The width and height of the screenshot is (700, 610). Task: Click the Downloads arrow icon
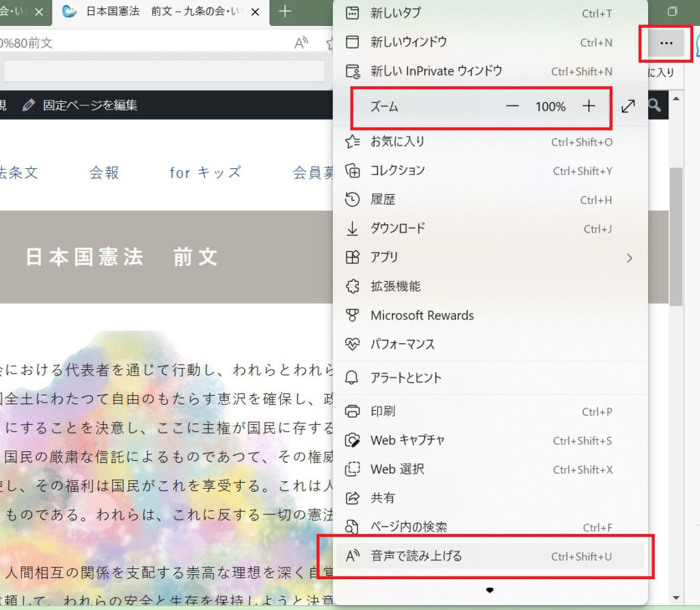(x=352, y=228)
